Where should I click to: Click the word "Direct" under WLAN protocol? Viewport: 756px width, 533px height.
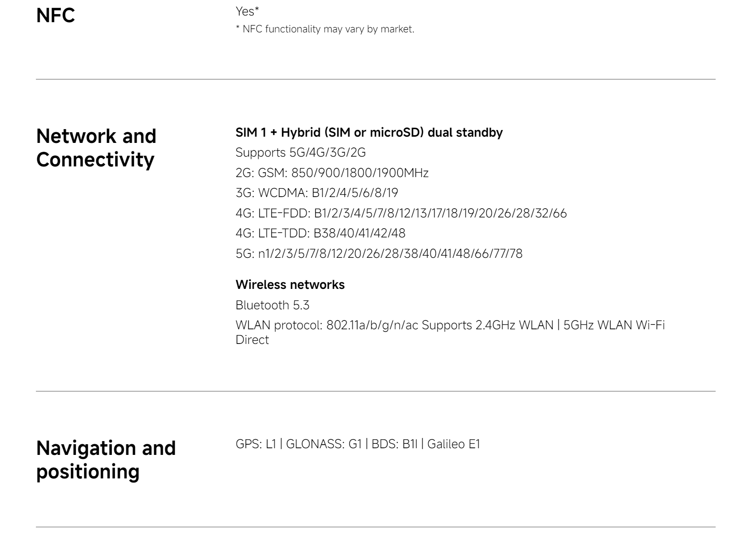tap(252, 340)
